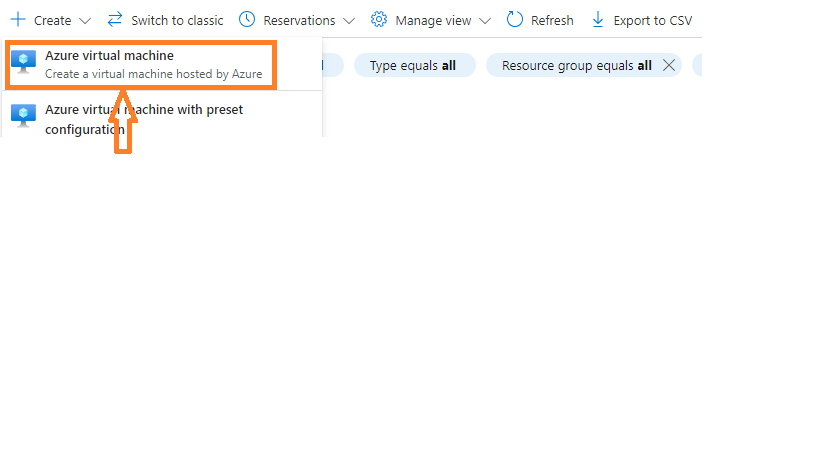Viewport: 819px width, 460px height.
Task: Expand the Reservations chevron
Action: pos(349,21)
